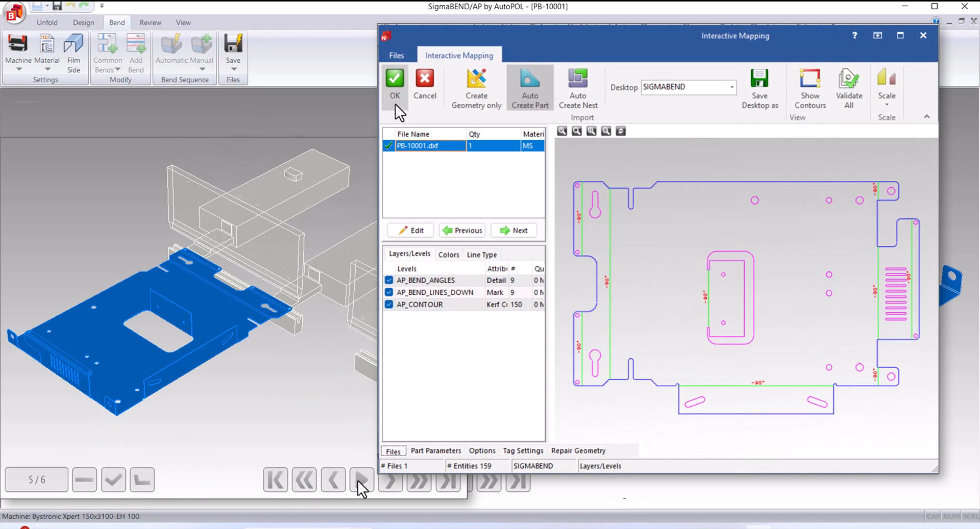Select the Auto Create Part tool
Viewport: 980px width, 529px height.
[x=530, y=88]
